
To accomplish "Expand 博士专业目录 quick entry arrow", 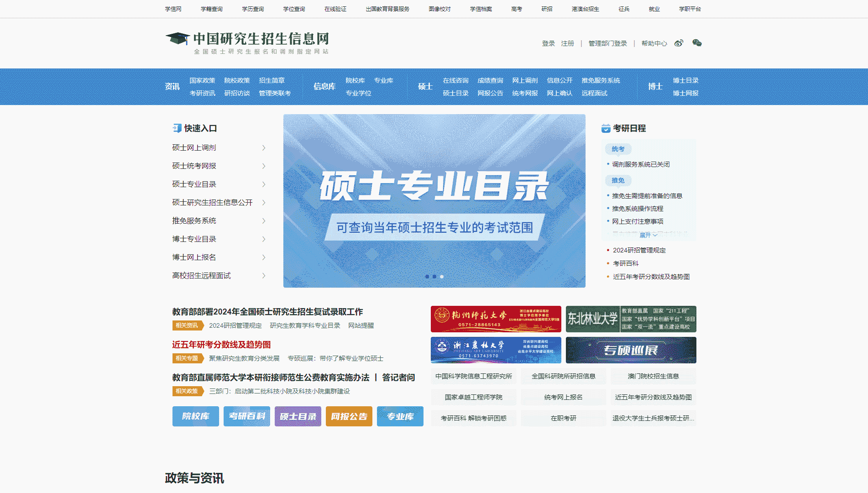I will (264, 239).
